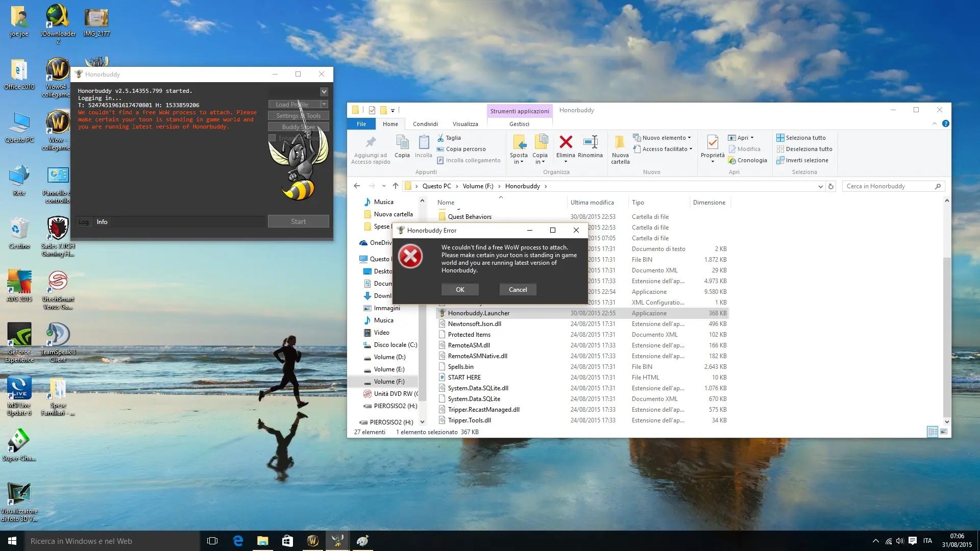Screen dimensions: 980x551
Task: Click Cancel in Honorbuddy Error dialog
Action: click(518, 290)
